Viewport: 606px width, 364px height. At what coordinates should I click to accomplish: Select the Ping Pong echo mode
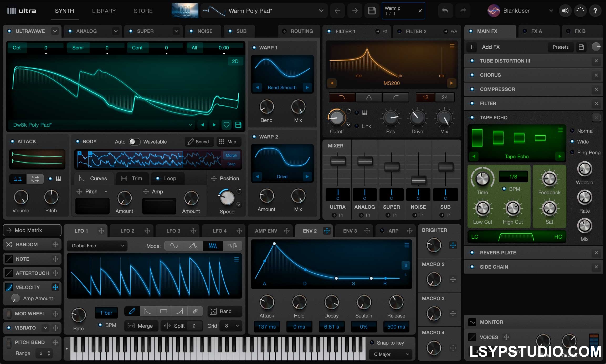pos(572,152)
